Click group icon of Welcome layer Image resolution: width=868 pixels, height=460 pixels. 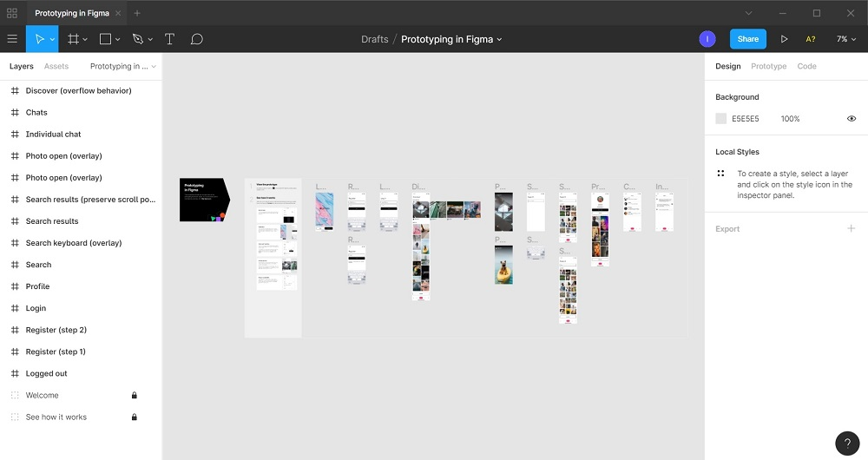click(x=15, y=395)
